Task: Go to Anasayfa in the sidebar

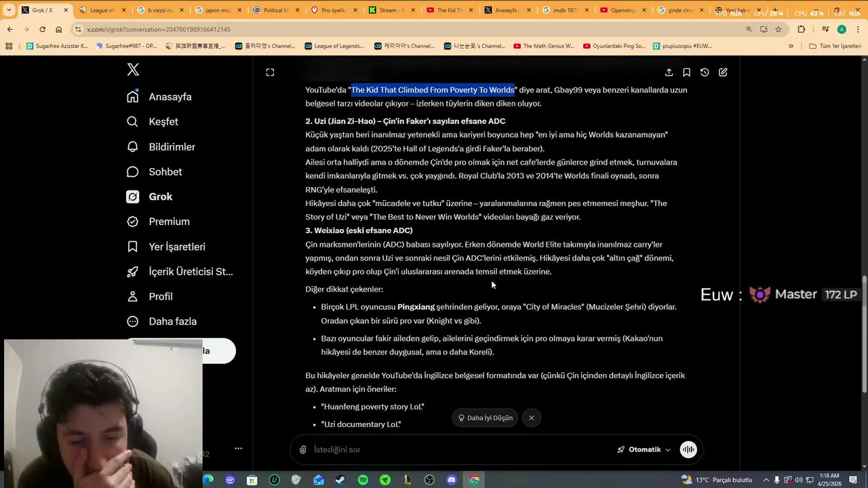Action: tap(159, 97)
